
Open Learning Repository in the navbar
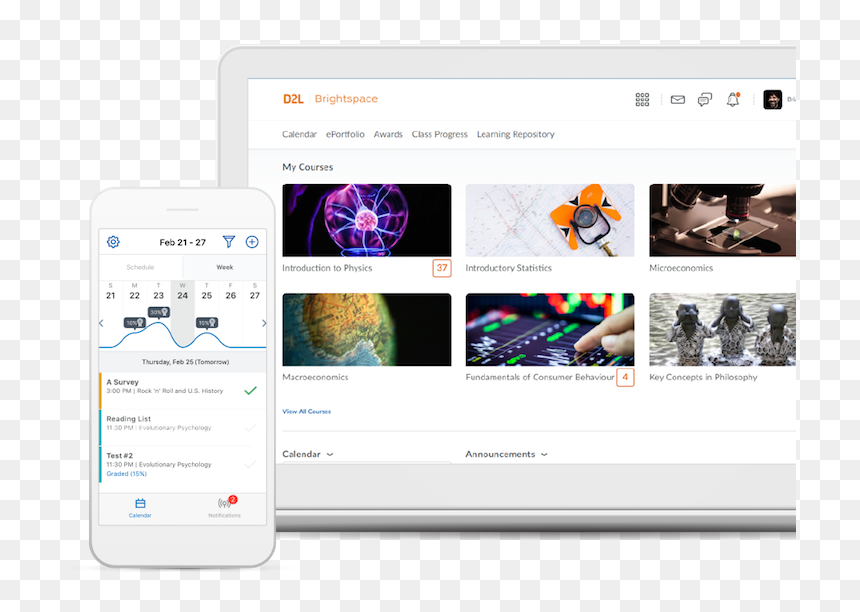point(516,134)
